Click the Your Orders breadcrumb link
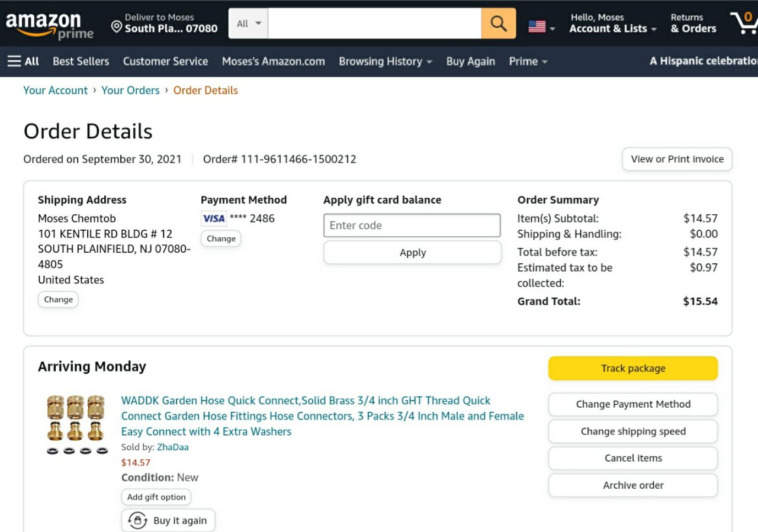 coord(130,91)
